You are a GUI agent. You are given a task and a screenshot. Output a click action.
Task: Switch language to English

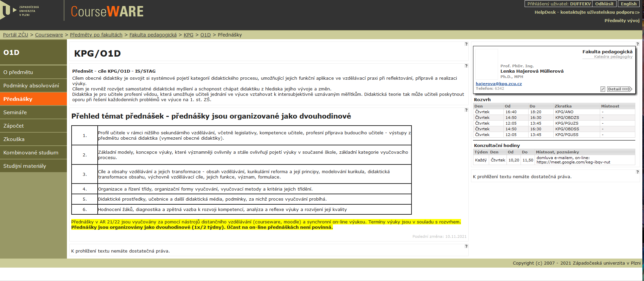[629, 4]
